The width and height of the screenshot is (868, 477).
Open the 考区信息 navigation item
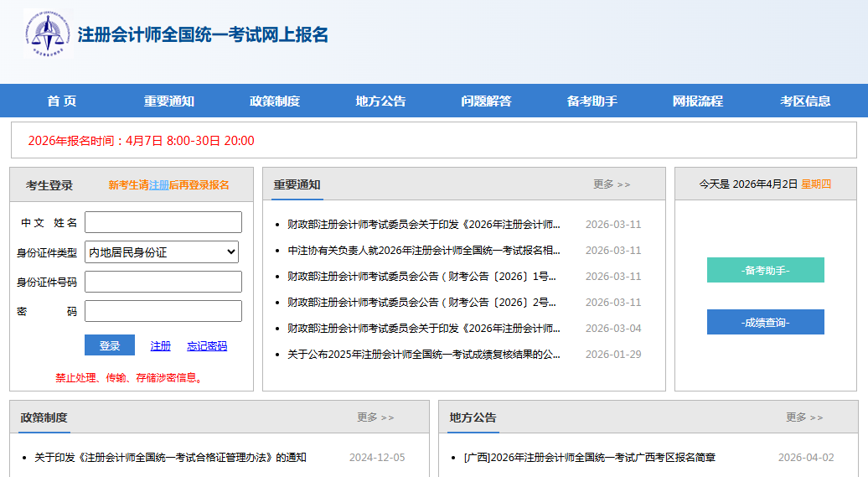(805, 101)
